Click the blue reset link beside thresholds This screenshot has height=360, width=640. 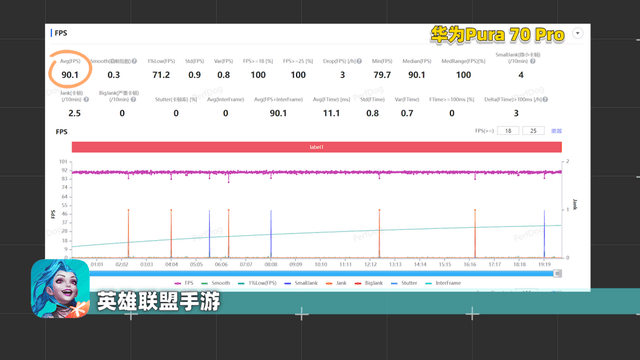tap(556, 131)
